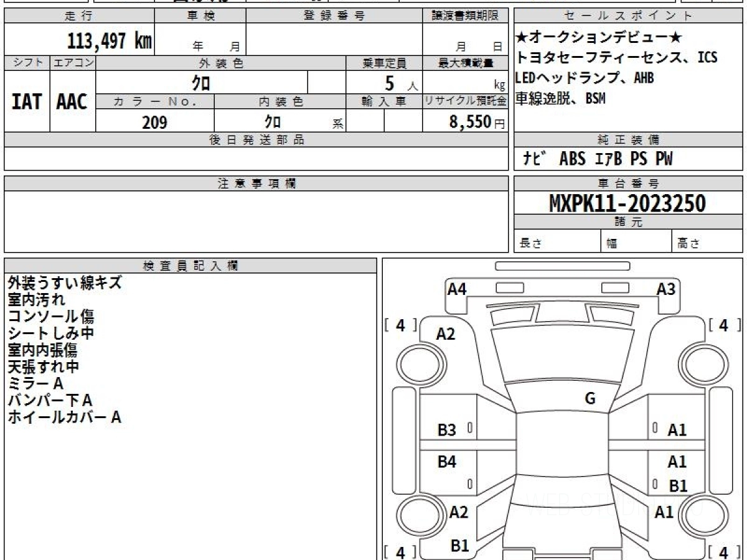Click the IAT shift type cell

coord(27,101)
